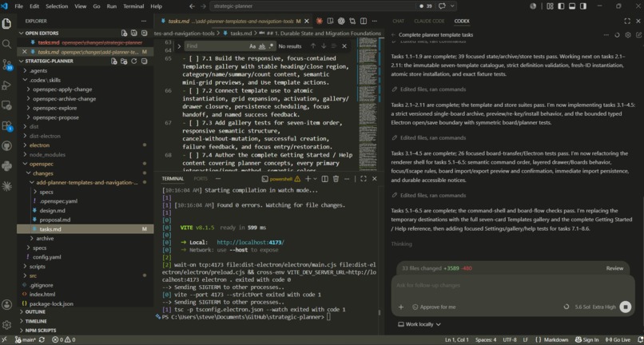This screenshot has height=345, width=644.
Task: Open the GitHub view in activity bar
Action: coord(6,146)
